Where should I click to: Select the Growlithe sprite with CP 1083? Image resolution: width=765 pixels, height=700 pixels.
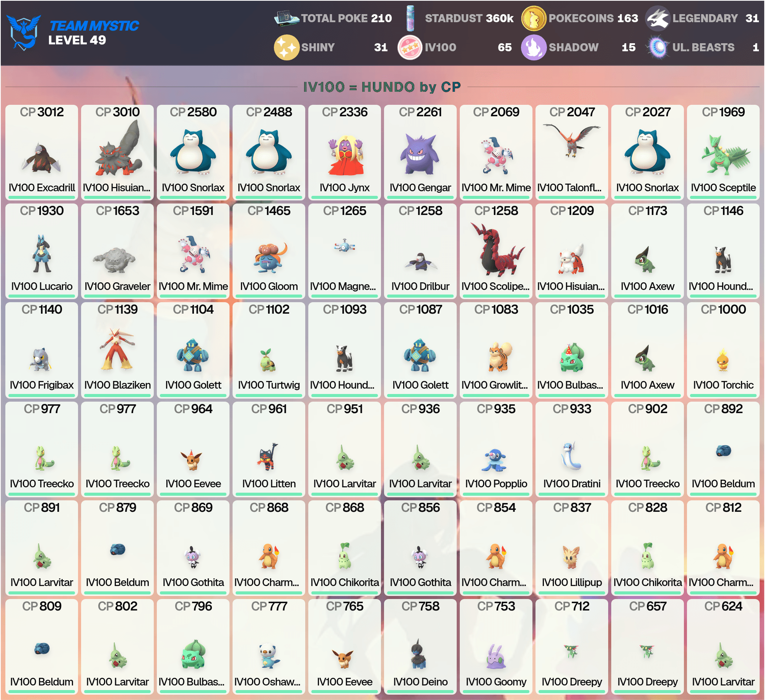(500, 357)
